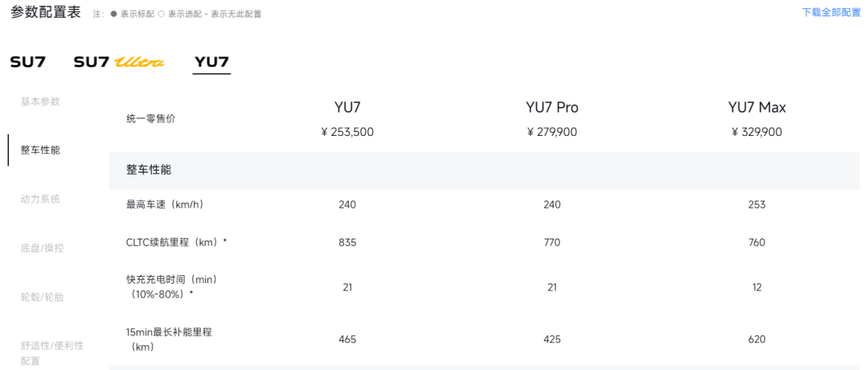
Task: Click the base YU7 column heading
Action: (348, 108)
